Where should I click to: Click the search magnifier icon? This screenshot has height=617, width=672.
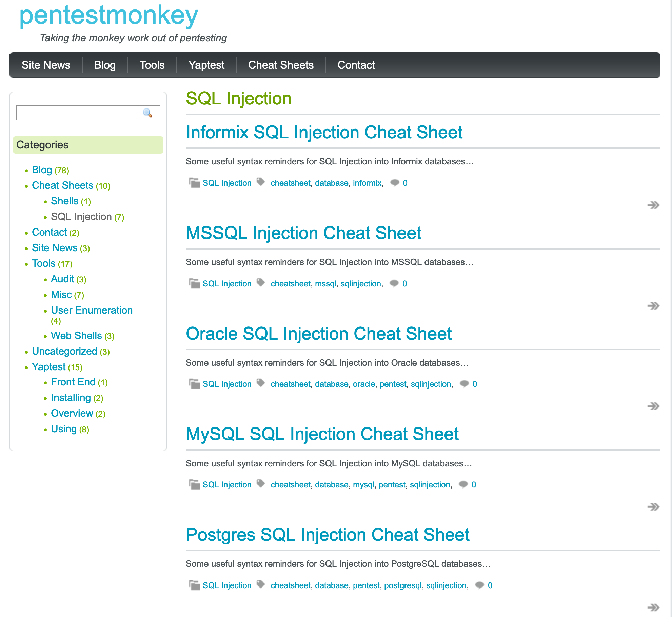coord(147,113)
